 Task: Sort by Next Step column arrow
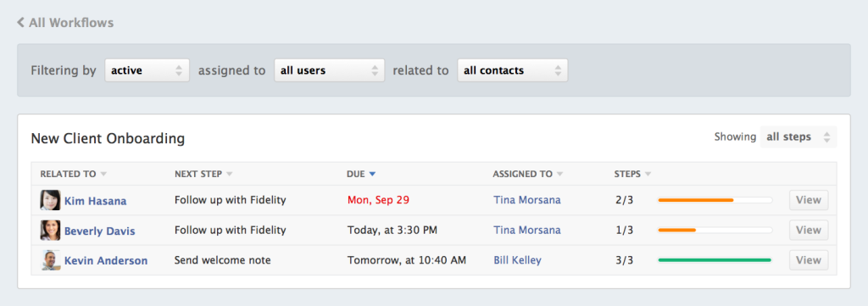229,175
